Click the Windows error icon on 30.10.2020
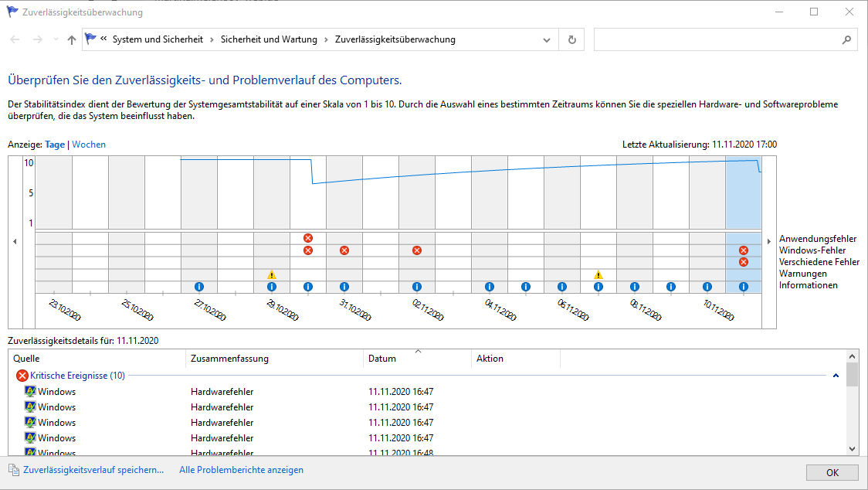 click(308, 250)
